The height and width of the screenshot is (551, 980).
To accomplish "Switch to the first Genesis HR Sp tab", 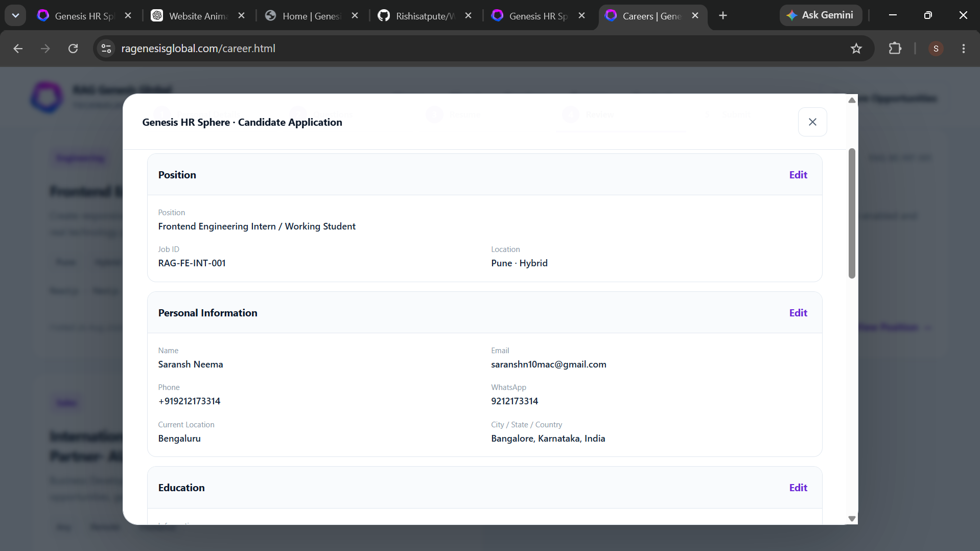I will click(x=84, y=16).
